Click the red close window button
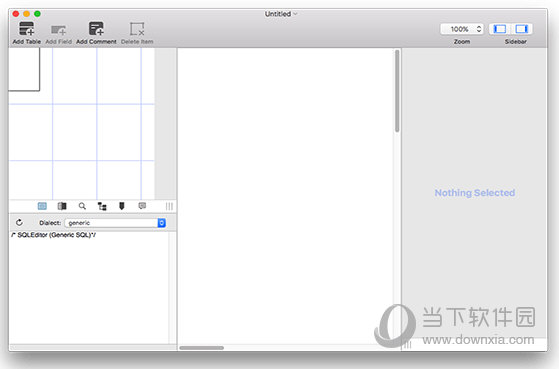559x369 pixels. pyautogui.click(x=16, y=14)
